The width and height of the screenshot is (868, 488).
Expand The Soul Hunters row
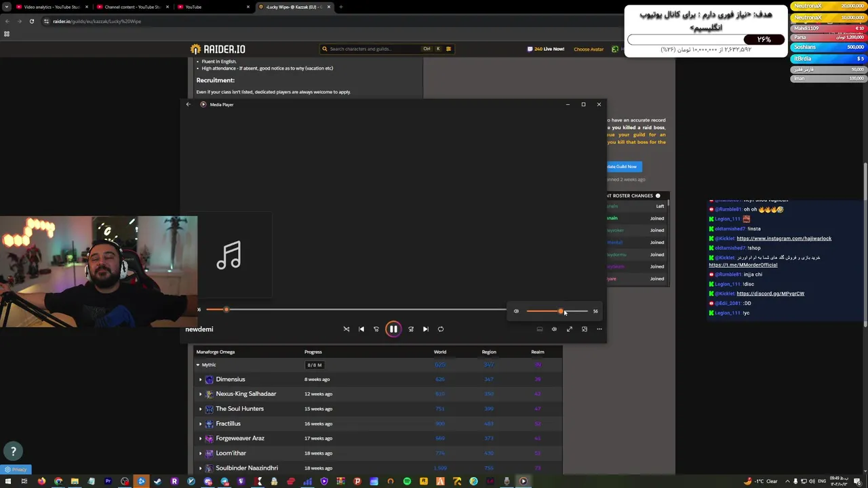coord(201,409)
